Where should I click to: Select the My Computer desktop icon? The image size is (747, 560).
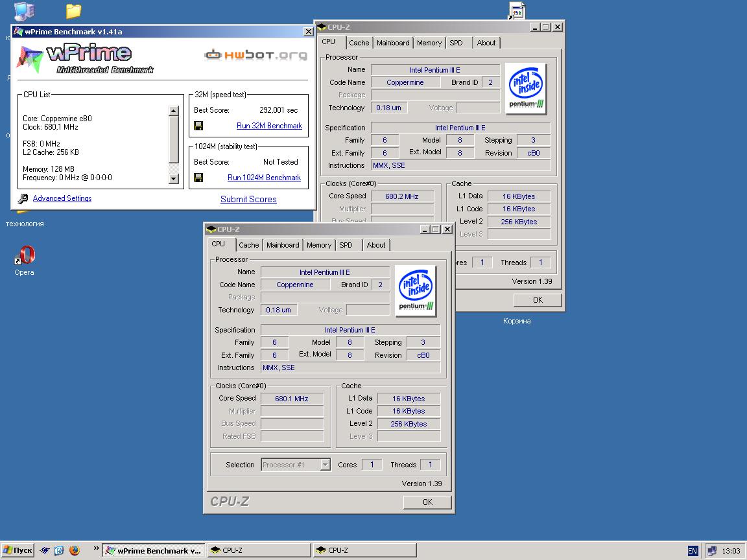coord(24,12)
